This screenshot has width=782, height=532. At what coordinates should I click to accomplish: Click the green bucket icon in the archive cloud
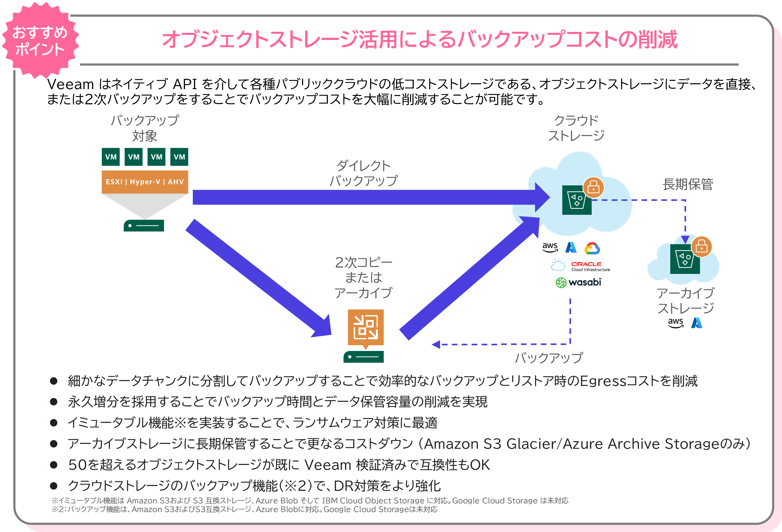(685, 259)
